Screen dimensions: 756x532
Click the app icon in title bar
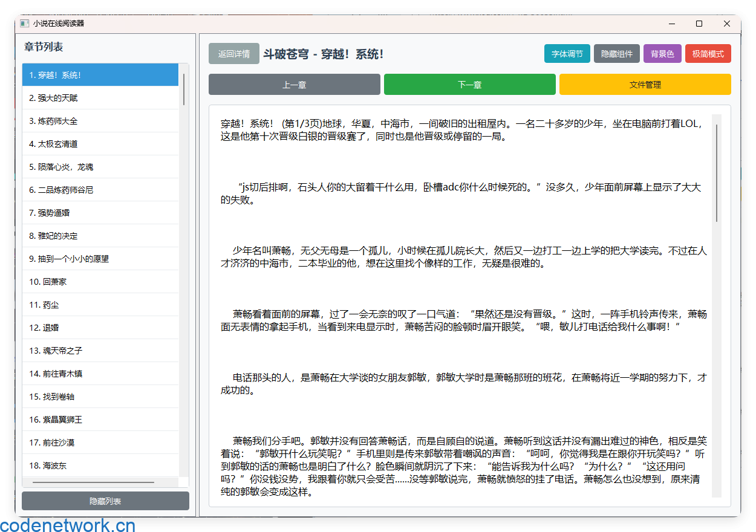click(x=24, y=24)
